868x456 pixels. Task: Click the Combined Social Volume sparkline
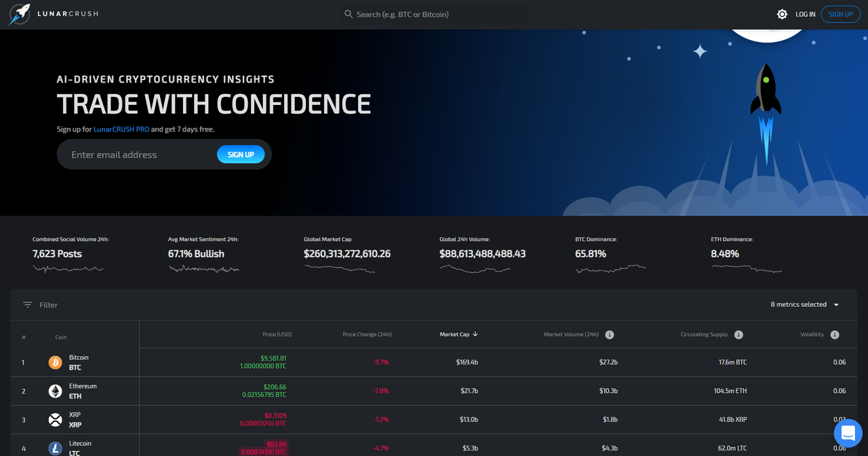pos(68,269)
